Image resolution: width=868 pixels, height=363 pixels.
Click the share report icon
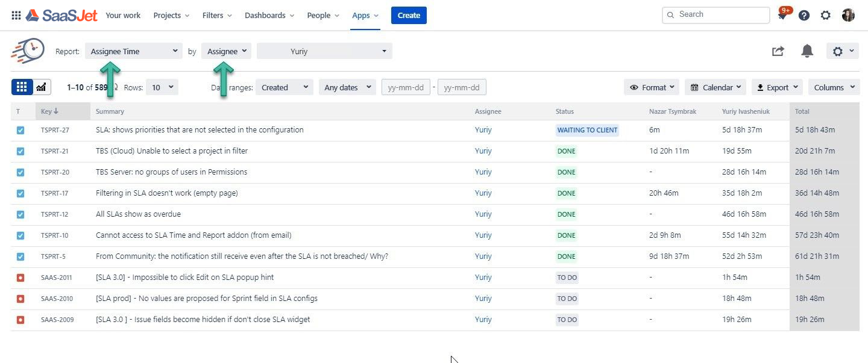click(778, 51)
